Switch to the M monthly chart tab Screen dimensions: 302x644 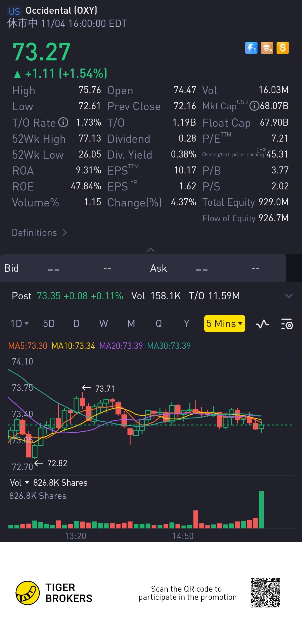point(131,324)
